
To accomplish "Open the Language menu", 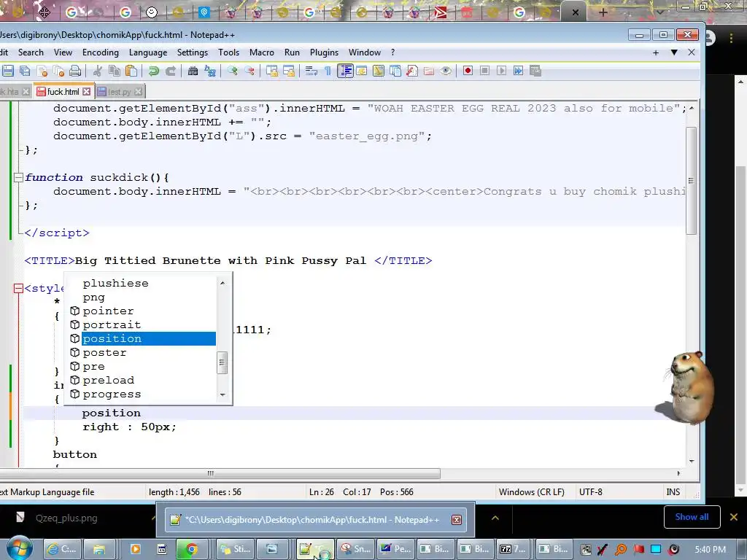I will point(148,52).
